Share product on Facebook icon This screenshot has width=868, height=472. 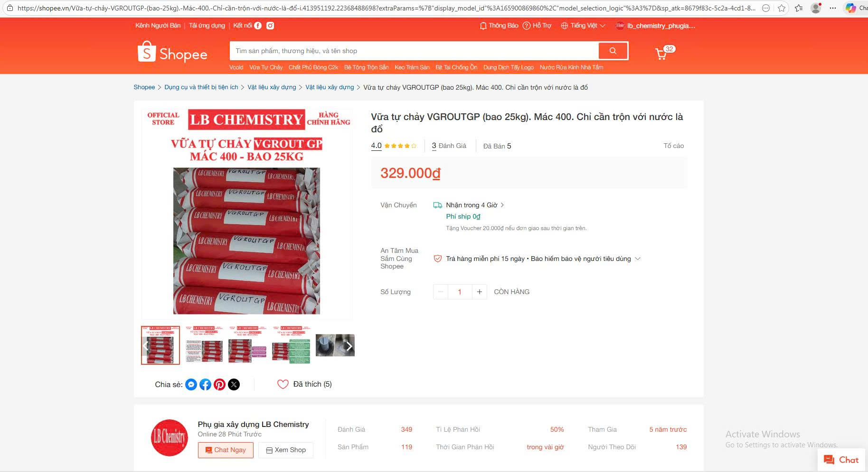pos(205,384)
